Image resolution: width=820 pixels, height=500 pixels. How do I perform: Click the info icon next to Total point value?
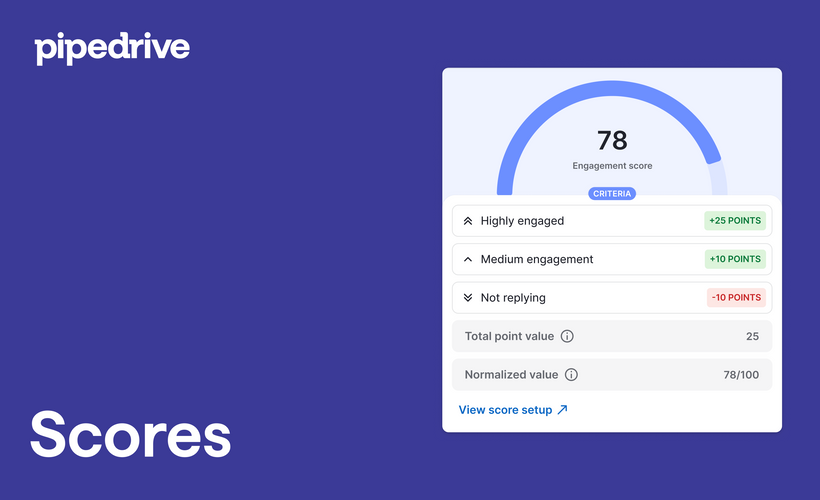tap(567, 337)
